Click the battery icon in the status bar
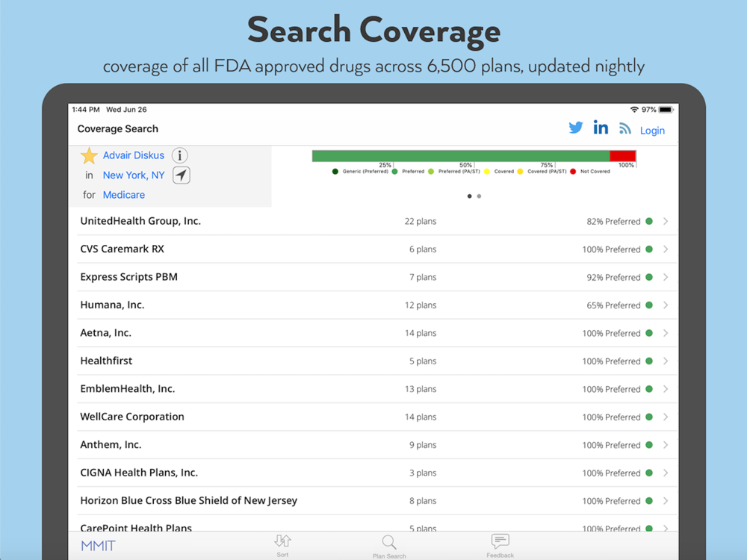The width and height of the screenshot is (747, 560). click(x=666, y=110)
